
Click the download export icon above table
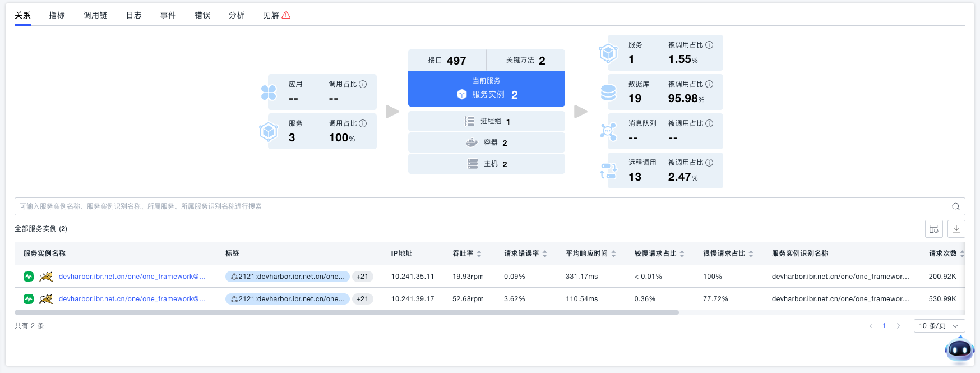pos(956,229)
